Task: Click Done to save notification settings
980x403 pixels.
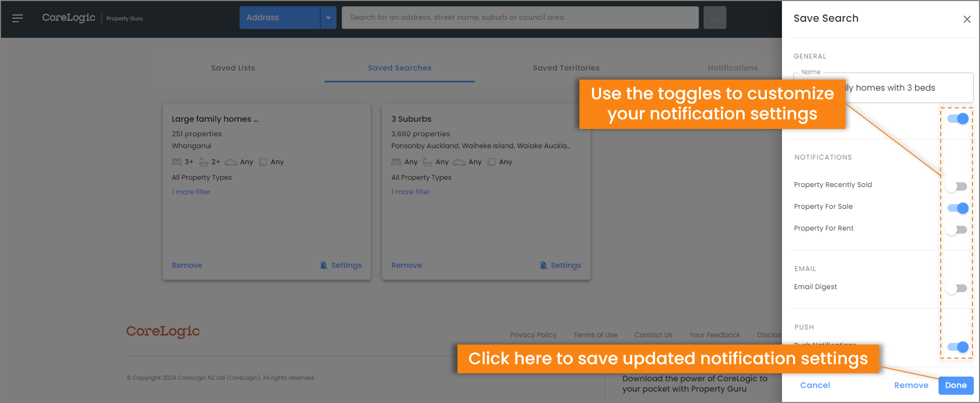Action: coord(956,385)
